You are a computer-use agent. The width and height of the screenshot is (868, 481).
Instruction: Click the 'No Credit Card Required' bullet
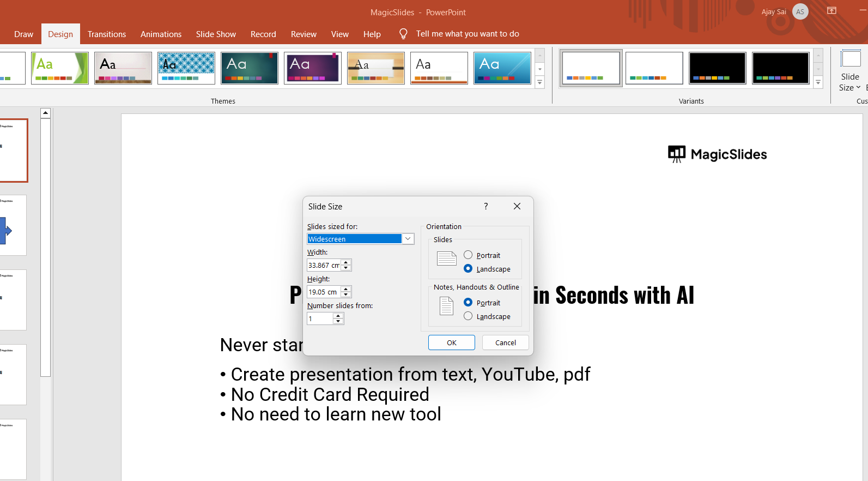pyautogui.click(x=330, y=394)
